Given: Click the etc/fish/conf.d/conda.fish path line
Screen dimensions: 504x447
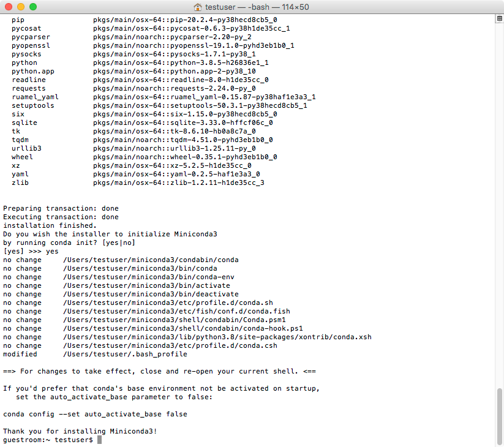Looking at the screenshot, I should click(177, 311).
